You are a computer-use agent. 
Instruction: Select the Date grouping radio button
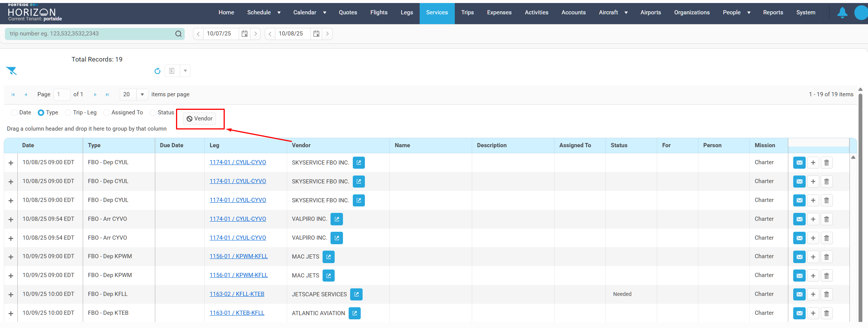(14, 112)
